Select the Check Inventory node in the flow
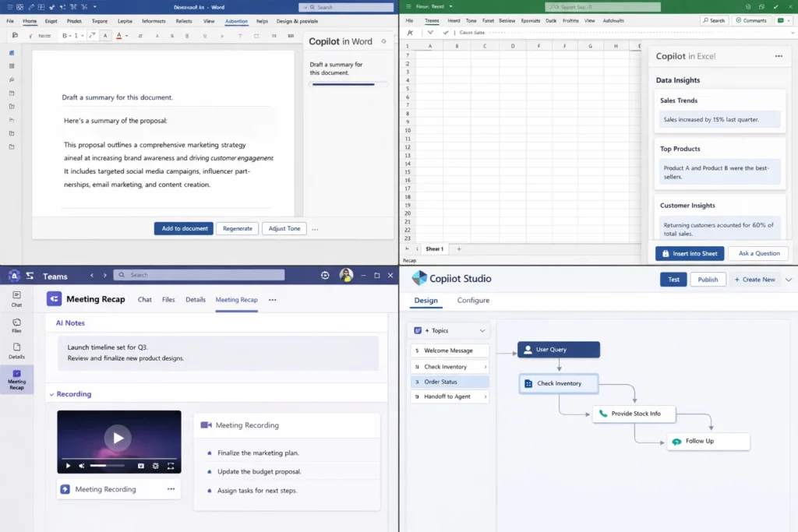This screenshot has height=532, width=798. (558, 383)
